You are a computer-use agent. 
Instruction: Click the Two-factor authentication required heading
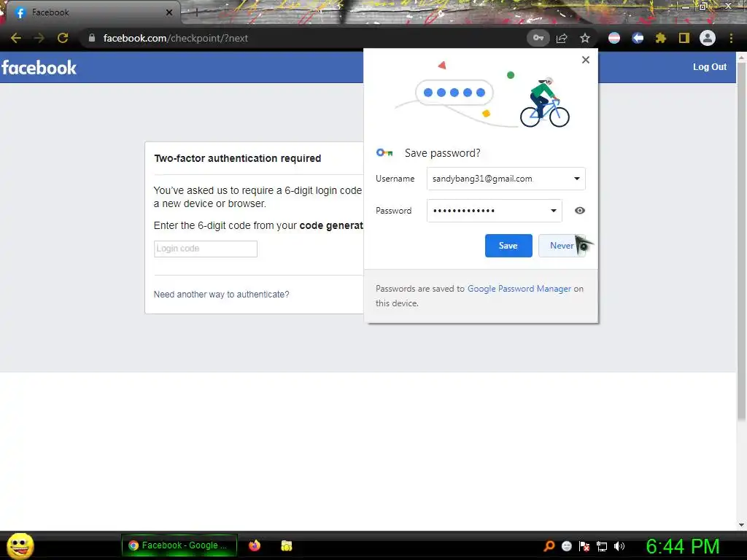tap(238, 158)
